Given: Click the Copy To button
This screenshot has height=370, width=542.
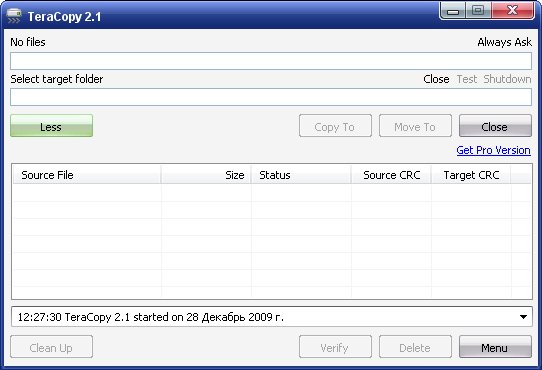Looking at the screenshot, I should pos(335,126).
